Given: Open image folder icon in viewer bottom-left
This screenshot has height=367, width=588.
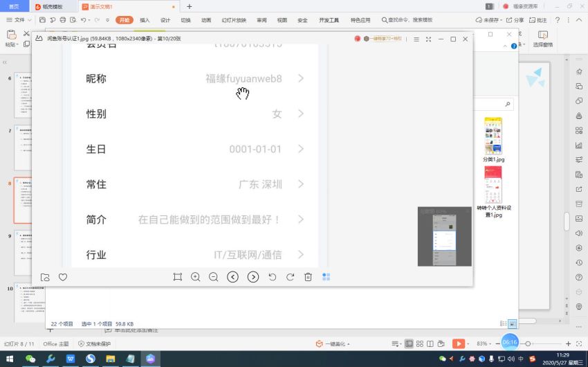Looking at the screenshot, I should [45, 277].
